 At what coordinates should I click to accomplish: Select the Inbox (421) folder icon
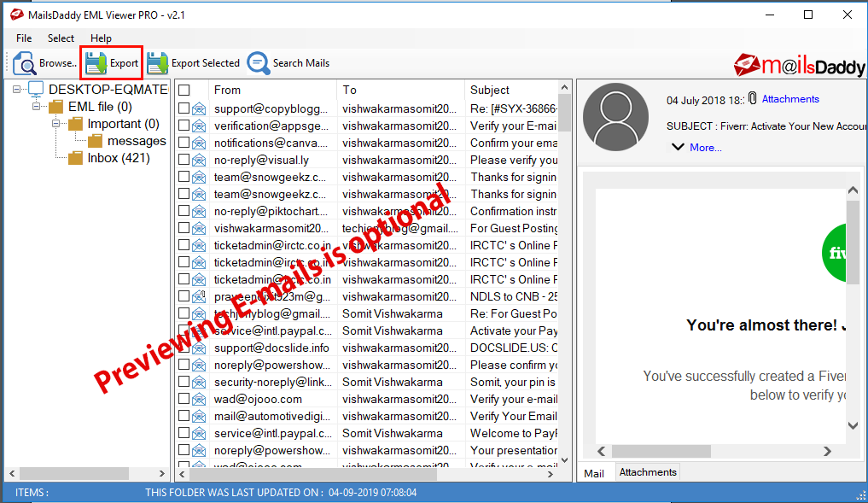tap(74, 157)
